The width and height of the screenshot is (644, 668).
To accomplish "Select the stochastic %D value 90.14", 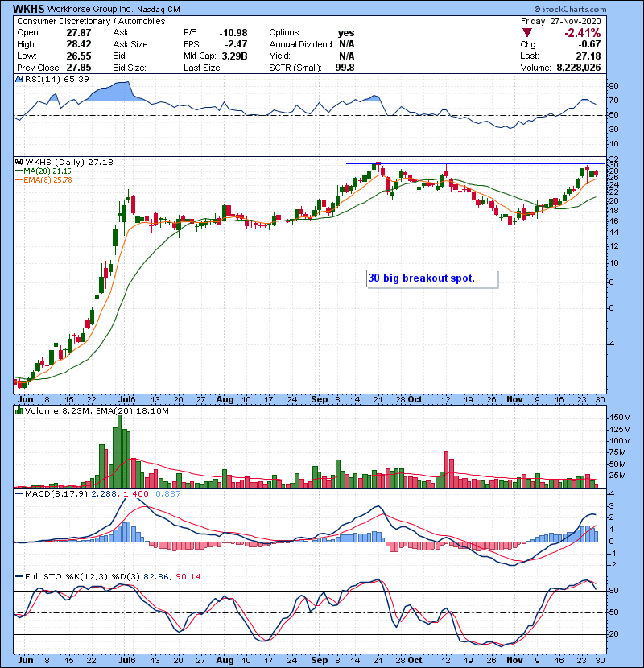I will click(x=188, y=576).
